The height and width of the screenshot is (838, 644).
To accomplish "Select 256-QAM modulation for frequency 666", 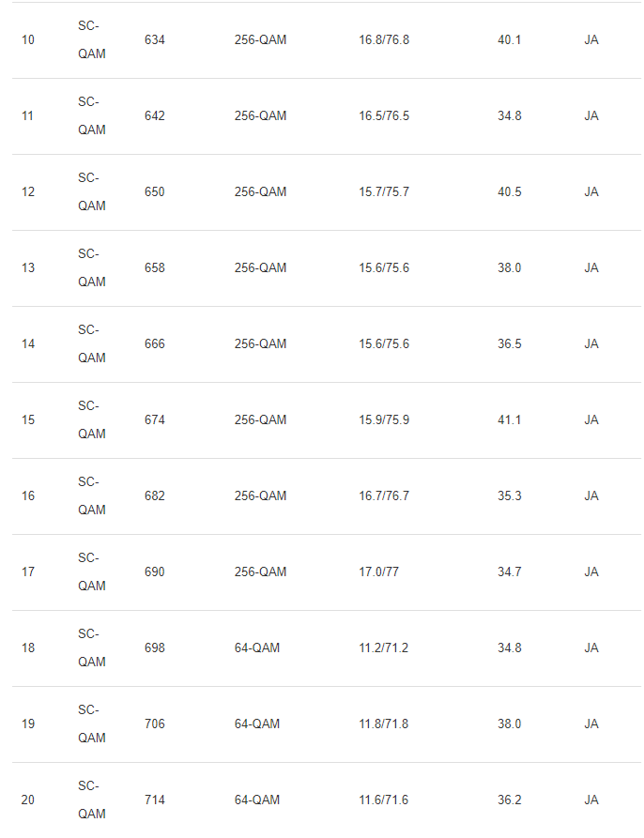I will (x=260, y=344).
